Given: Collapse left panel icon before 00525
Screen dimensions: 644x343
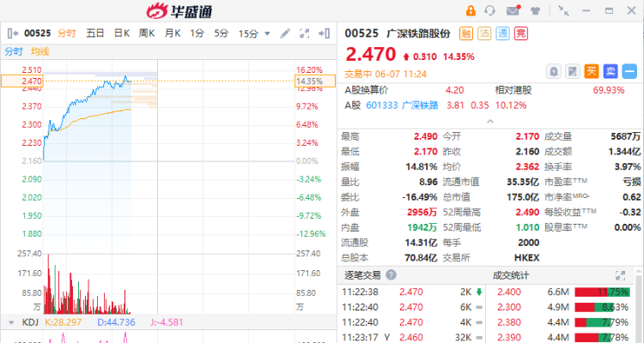Looking at the screenshot, I should pyautogui.click(x=13, y=33).
